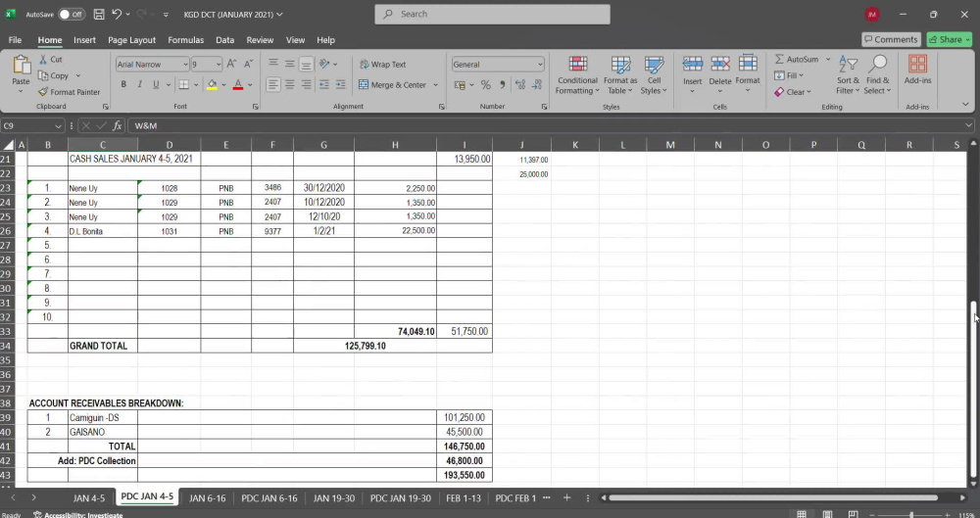This screenshot has height=518, width=980.
Task: Activate the Format Painter tool
Action: point(69,92)
